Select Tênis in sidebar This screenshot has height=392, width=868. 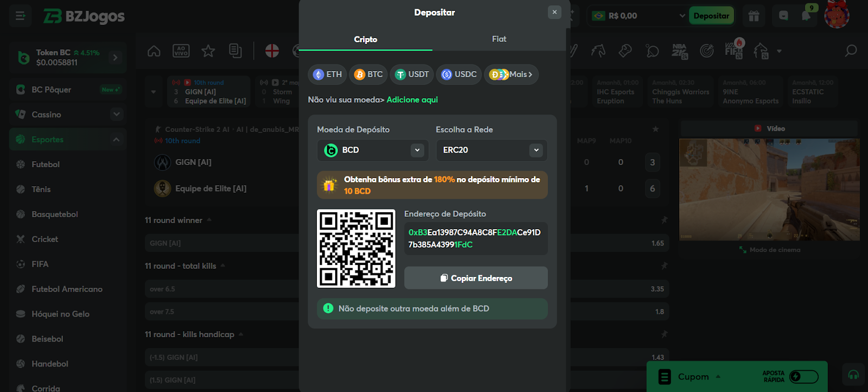pyautogui.click(x=41, y=189)
